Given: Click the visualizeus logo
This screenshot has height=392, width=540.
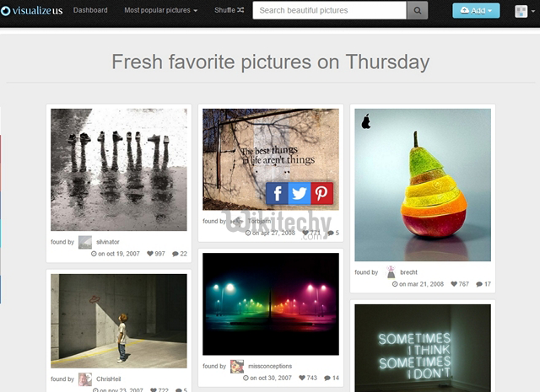Looking at the screenshot, I should pyautogui.click(x=32, y=11).
